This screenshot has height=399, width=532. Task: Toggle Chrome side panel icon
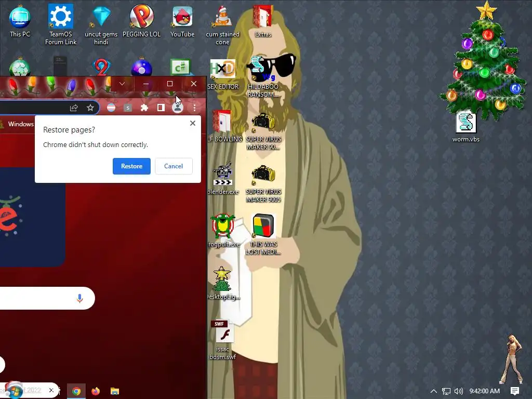[x=161, y=108]
